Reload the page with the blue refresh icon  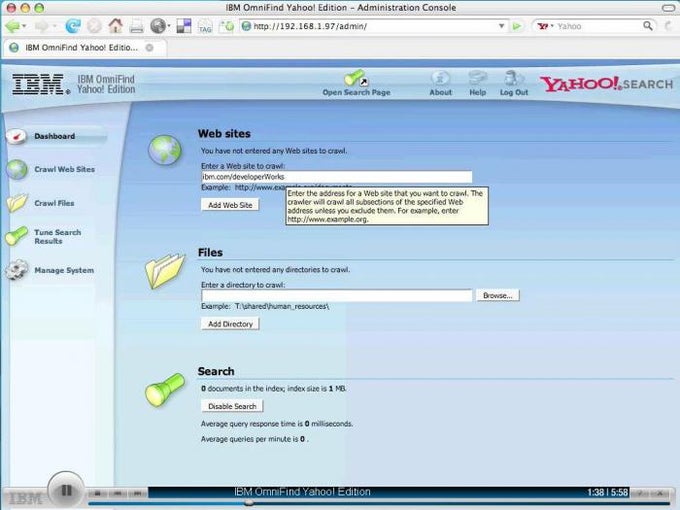(72, 26)
